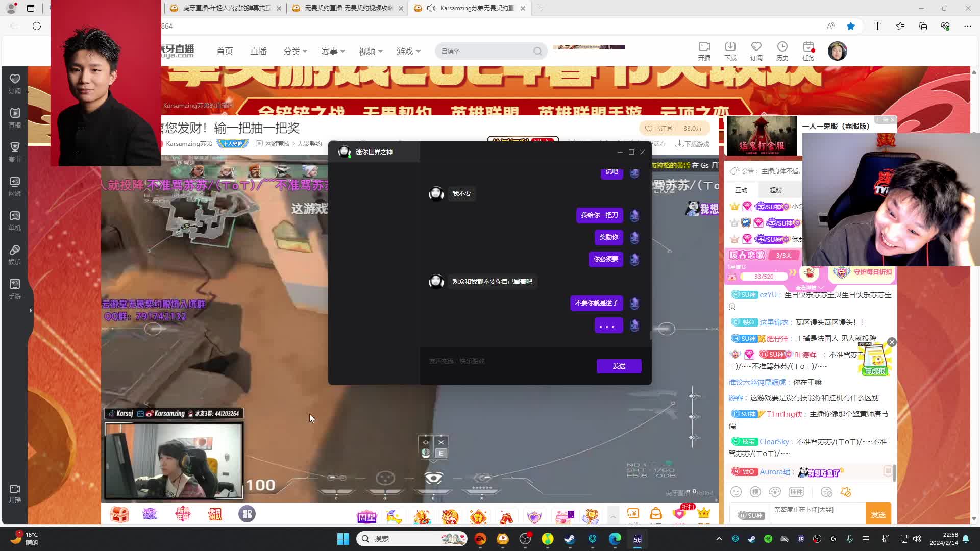Click the weather widget in the taskbar
This screenshot has height=551, width=980.
tap(26, 539)
